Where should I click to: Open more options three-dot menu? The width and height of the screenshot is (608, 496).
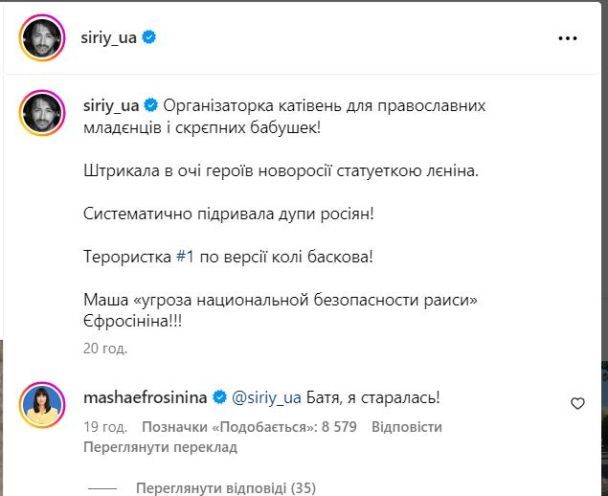pyautogui.click(x=566, y=39)
